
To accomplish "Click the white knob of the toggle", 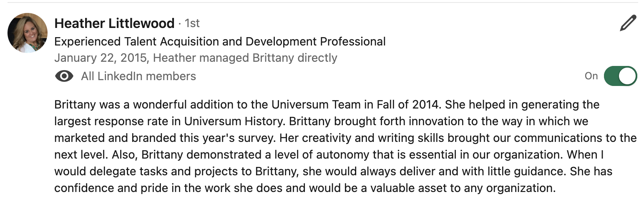I will (x=628, y=76).
